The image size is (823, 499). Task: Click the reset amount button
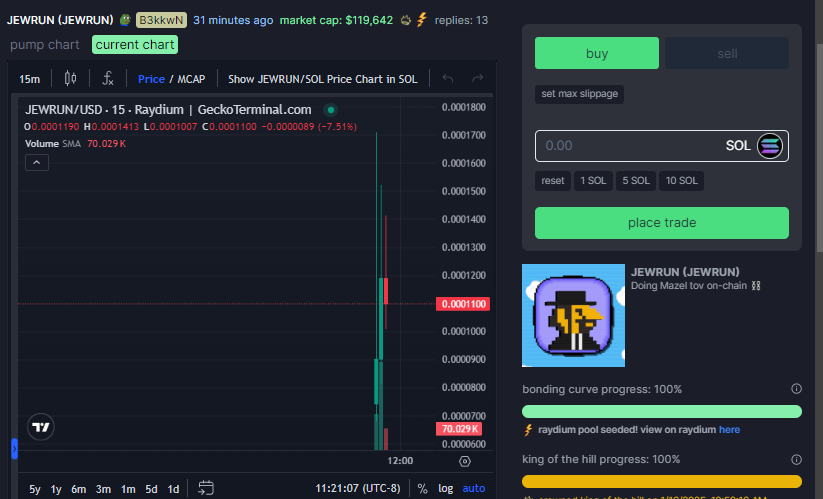[553, 181]
